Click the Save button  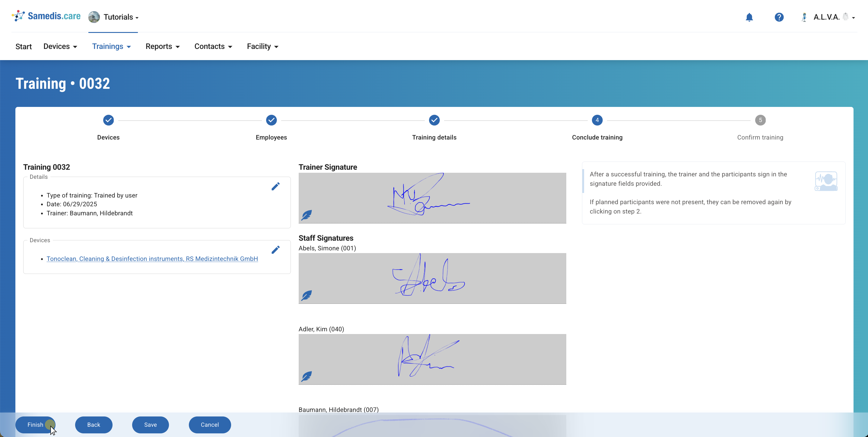click(x=150, y=425)
